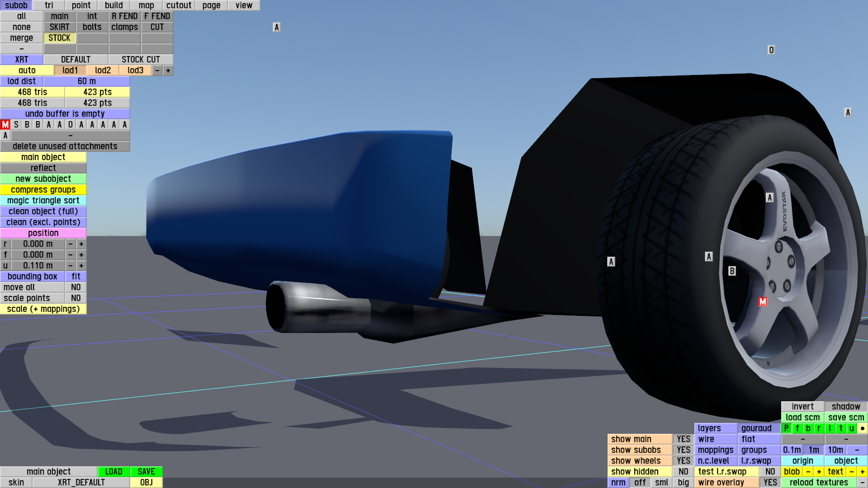Select the lod2 level button
This screenshot has width=868, height=488.
103,70
